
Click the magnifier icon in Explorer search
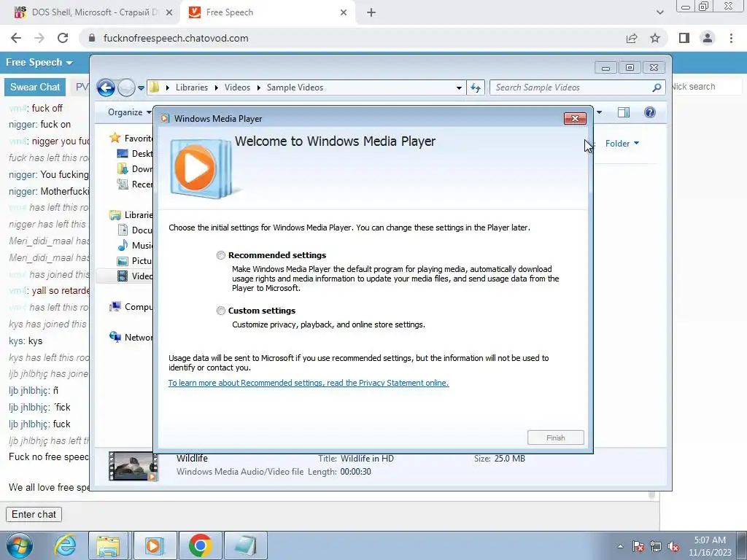click(x=657, y=87)
